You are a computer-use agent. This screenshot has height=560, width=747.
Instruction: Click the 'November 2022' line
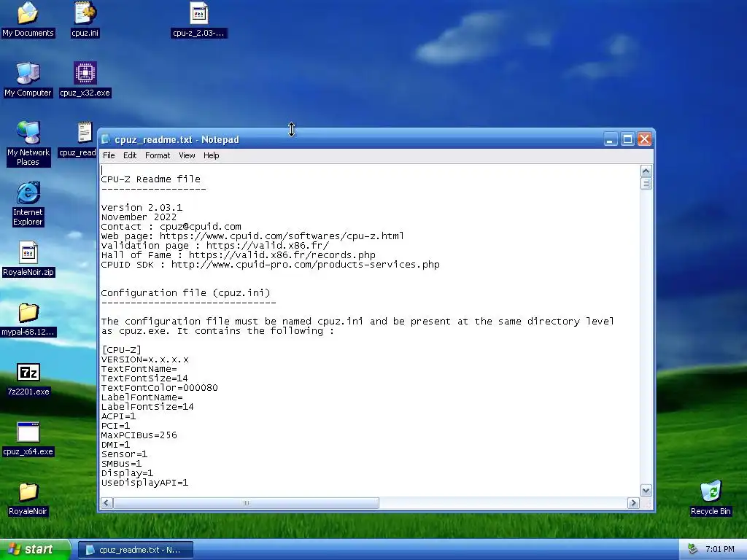(139, 217)
